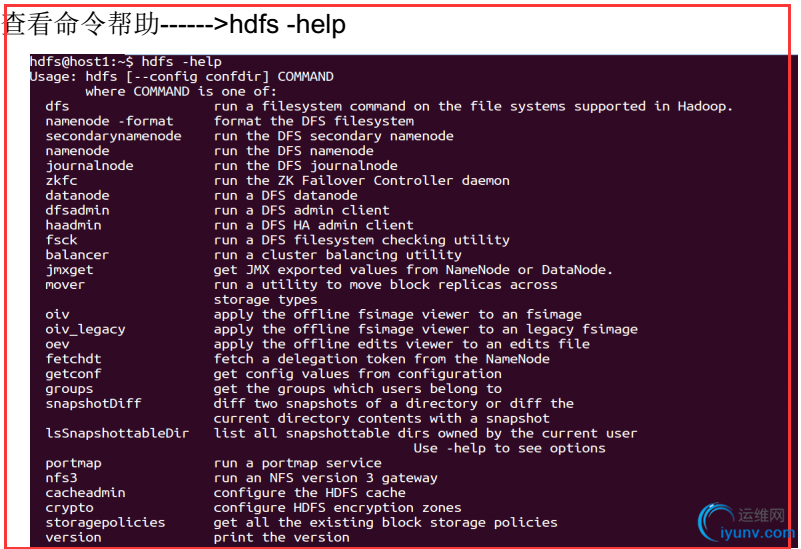This screenshot has height=549, width=801.
Task: Click the 'storagepolicies' command name
Action: click(105, 522)
